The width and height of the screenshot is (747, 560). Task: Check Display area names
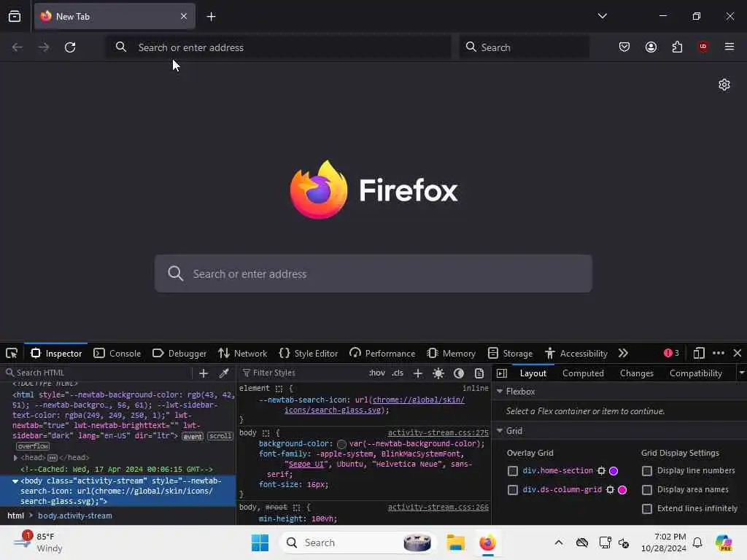click(x=647, y=490)
